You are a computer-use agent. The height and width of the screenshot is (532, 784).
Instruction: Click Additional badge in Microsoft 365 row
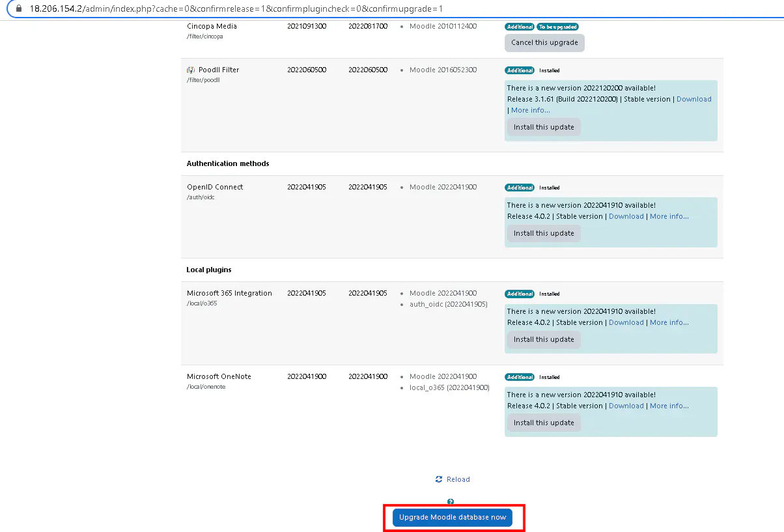tap(520, 294)
